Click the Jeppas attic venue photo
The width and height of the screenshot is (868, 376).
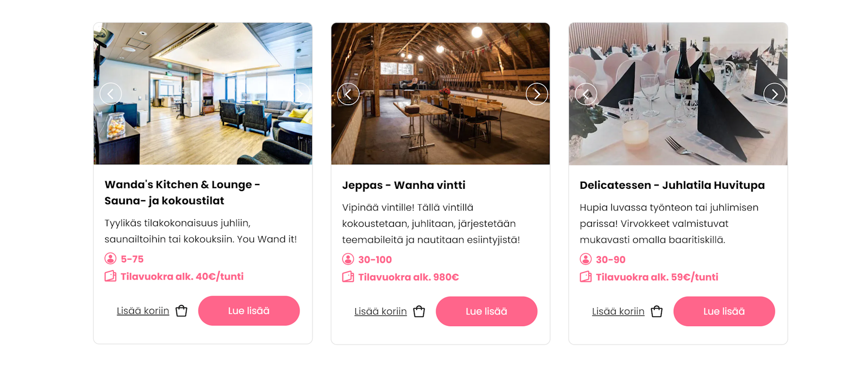pyautogui.click(x=441, y=125)
